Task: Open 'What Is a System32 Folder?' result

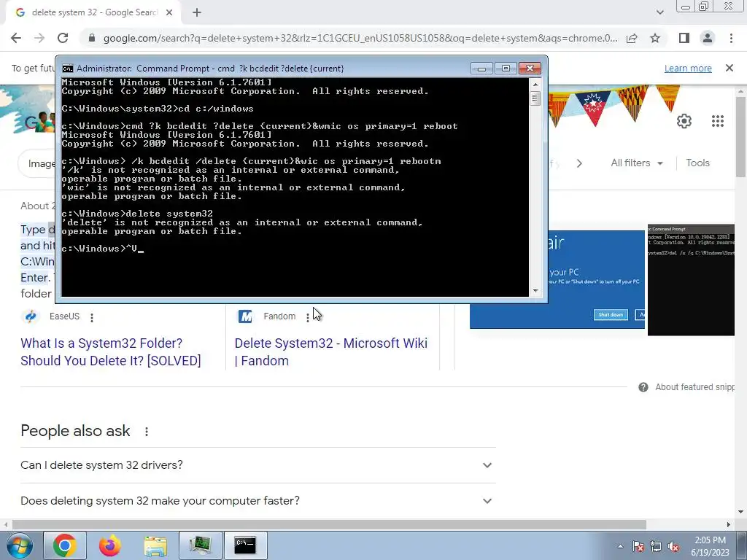Action: 111,352
